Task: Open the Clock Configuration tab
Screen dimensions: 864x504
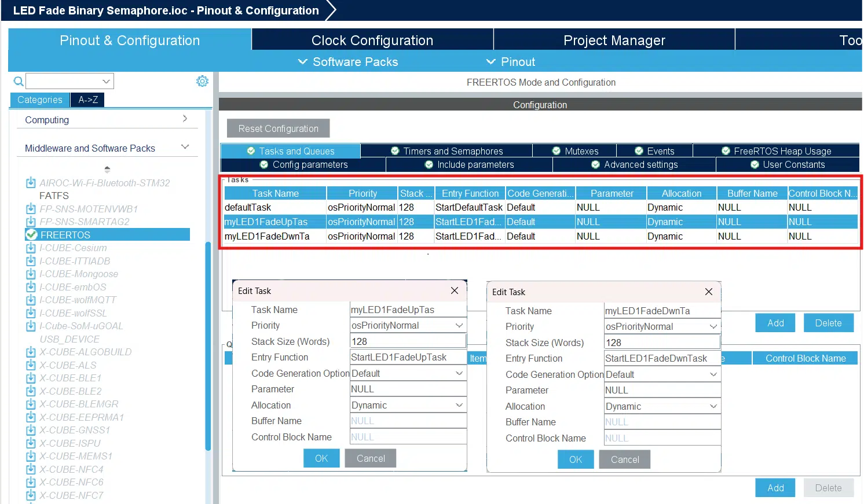Action: click(372, 40)
